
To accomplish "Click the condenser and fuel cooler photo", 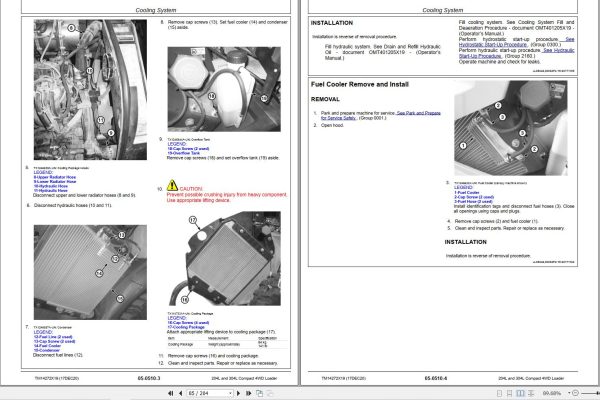I will [x=90, y=272].
